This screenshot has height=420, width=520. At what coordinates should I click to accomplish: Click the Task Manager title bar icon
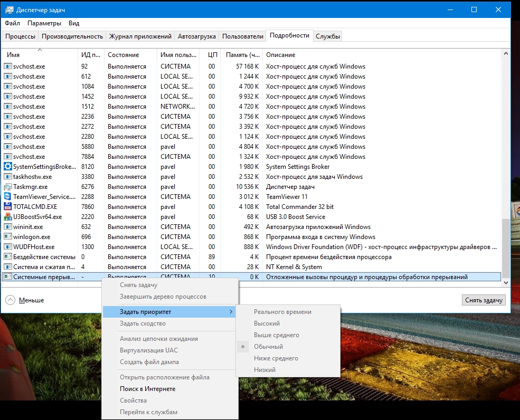pos(8,9)
